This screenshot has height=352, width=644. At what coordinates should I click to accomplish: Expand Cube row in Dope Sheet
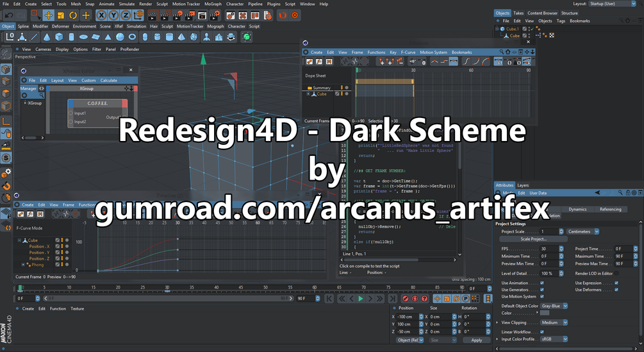click(308, 94)
